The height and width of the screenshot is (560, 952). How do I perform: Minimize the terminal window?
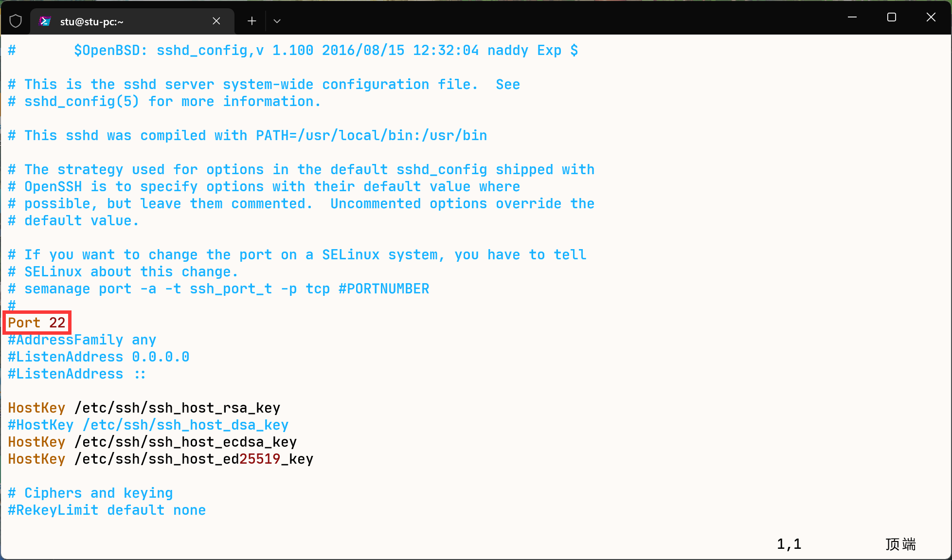[852, 18]
